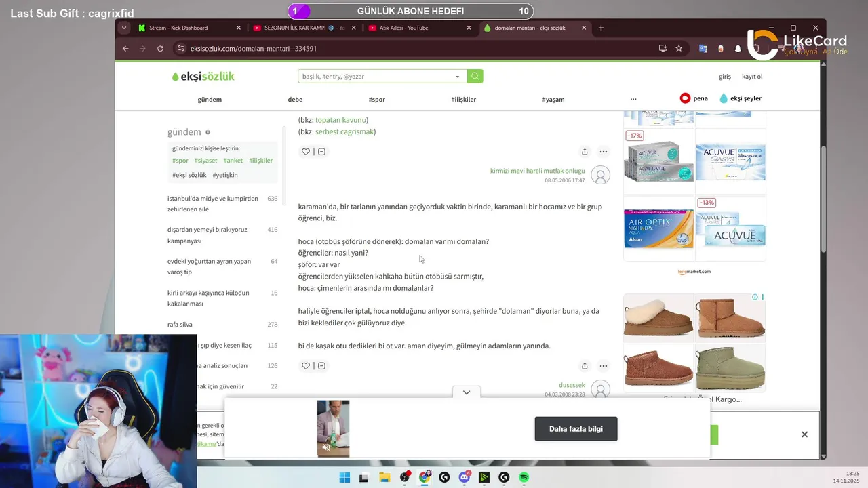The width and height of the screenshot is (868, 488).
Task: Collapse the bottom ad with chevron handle
Action: pyautogui.click(x=467, y=392)
